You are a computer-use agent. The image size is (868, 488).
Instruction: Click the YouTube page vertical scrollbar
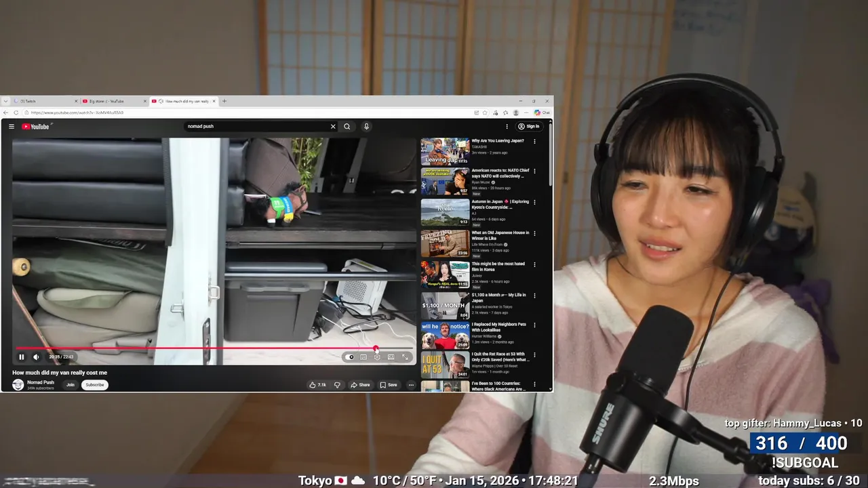[x=550, y=155]
